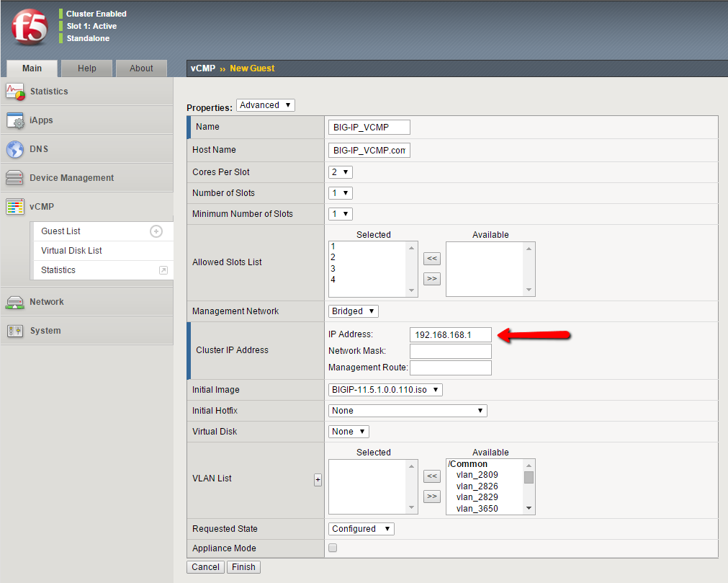Open the Statistics section icon
Viewport: 728px width, 583px height.
pos(15,92)
